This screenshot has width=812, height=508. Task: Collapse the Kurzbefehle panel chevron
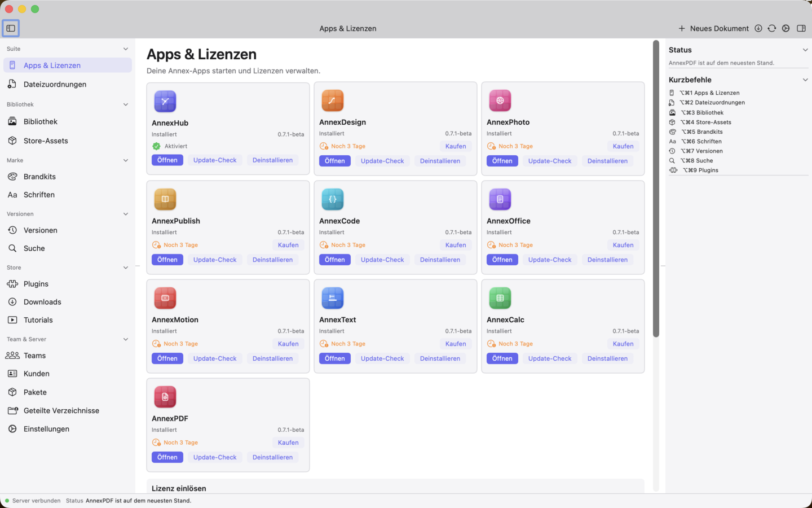tap(805, 80)
